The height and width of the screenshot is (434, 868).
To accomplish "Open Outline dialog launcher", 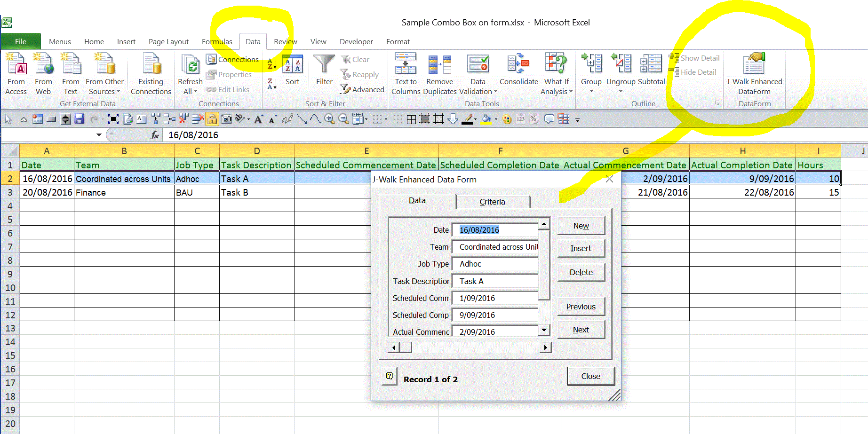I will click(717, 103).
